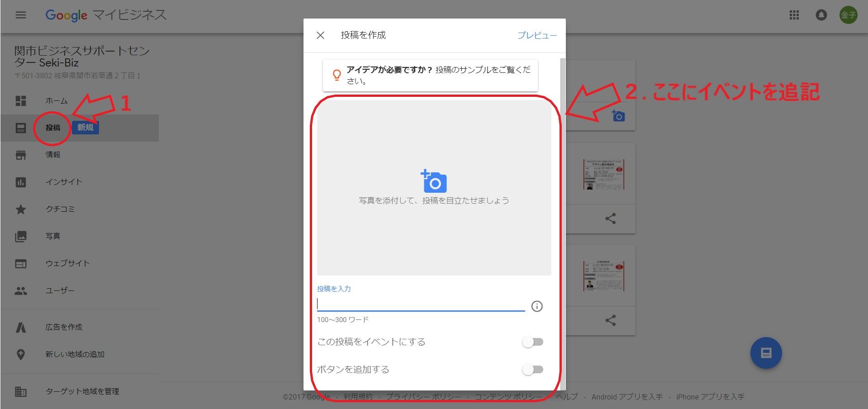868x409 pixels.
Task: Open the 投稿のサンプル suggestion card
Action: pyautogui.click(x=430, y=75)
